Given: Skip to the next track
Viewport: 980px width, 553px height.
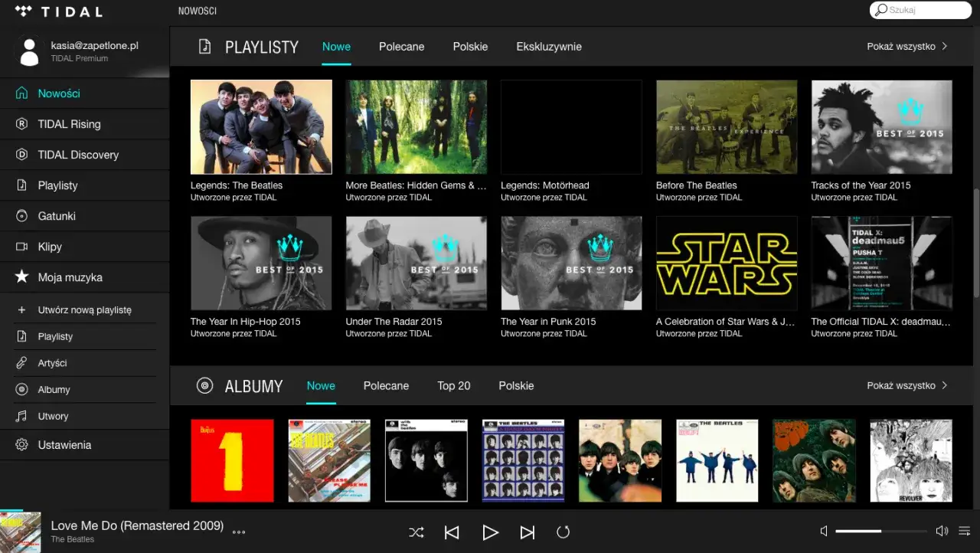Looking at the screenshot, I should pyautogui.click(x=527, y=532).
